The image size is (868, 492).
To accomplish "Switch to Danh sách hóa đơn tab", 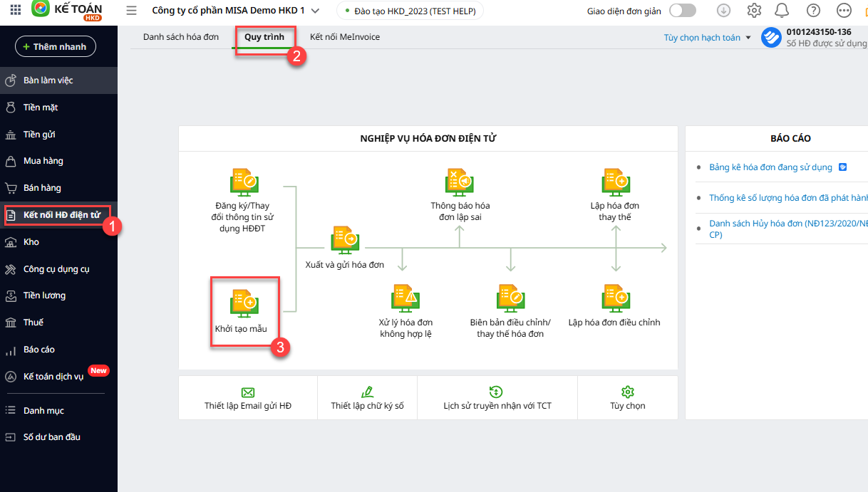I will (181, 37).
